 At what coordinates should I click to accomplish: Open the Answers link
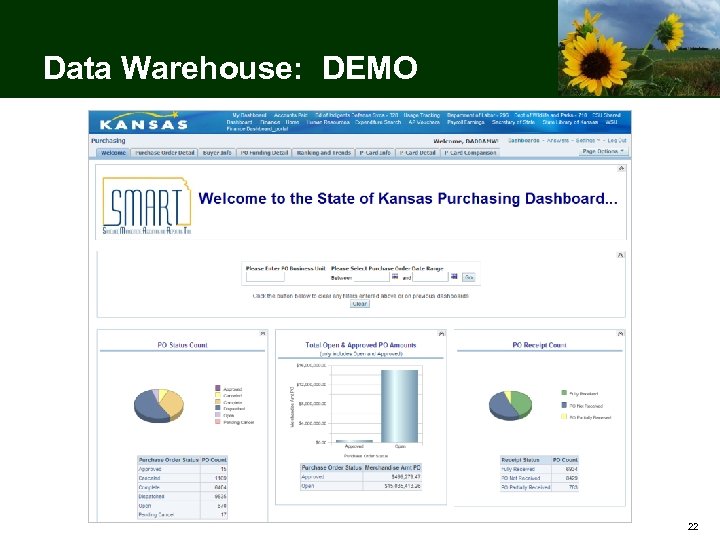coord(557,141)
